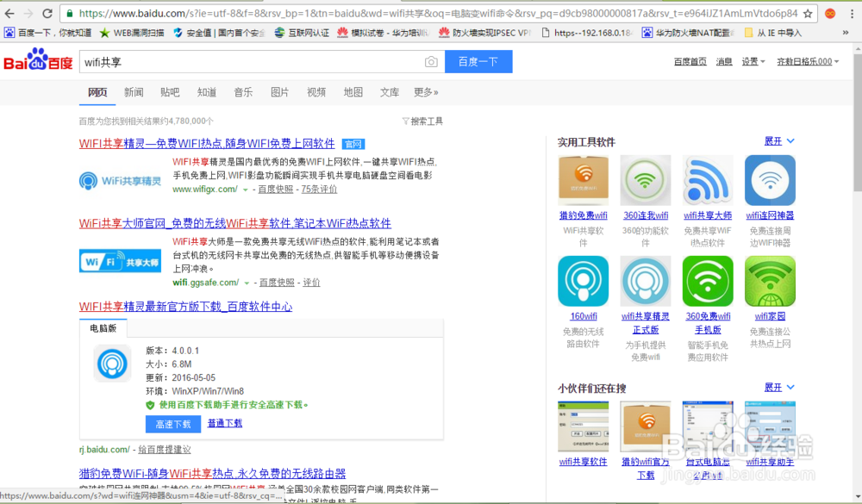Click the 消息 link

tap(724, 61)
